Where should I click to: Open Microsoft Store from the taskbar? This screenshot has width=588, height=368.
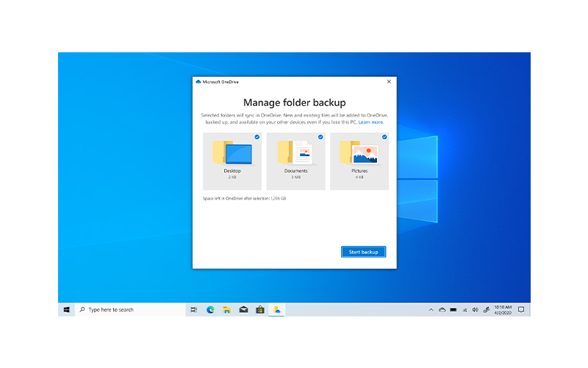[259, 310]
